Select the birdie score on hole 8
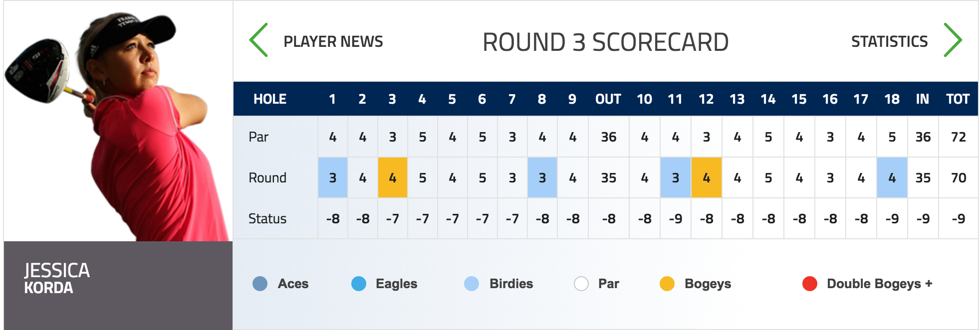Image resolution: width=980 pixels, height=330 pixels. coord(542,177)
